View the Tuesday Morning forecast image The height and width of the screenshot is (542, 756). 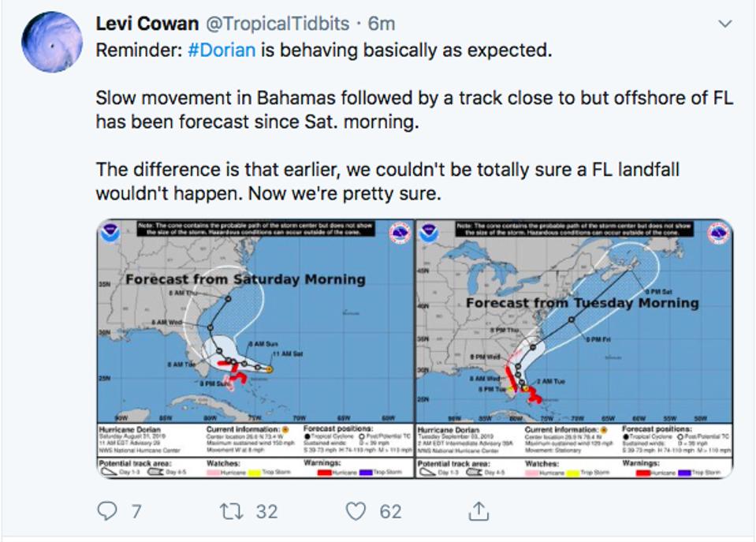tap(574, 349)
